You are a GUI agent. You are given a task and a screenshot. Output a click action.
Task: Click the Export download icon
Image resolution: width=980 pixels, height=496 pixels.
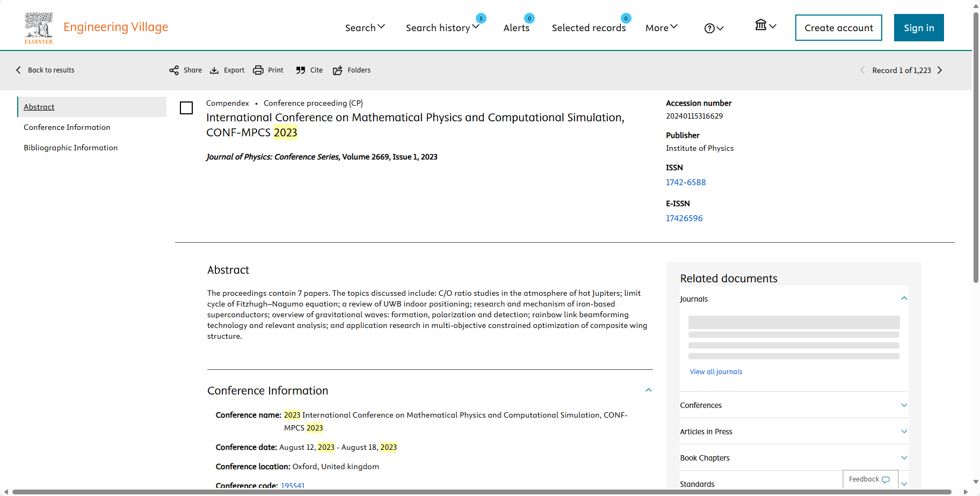pyautogui.click(x=214, y=70)
